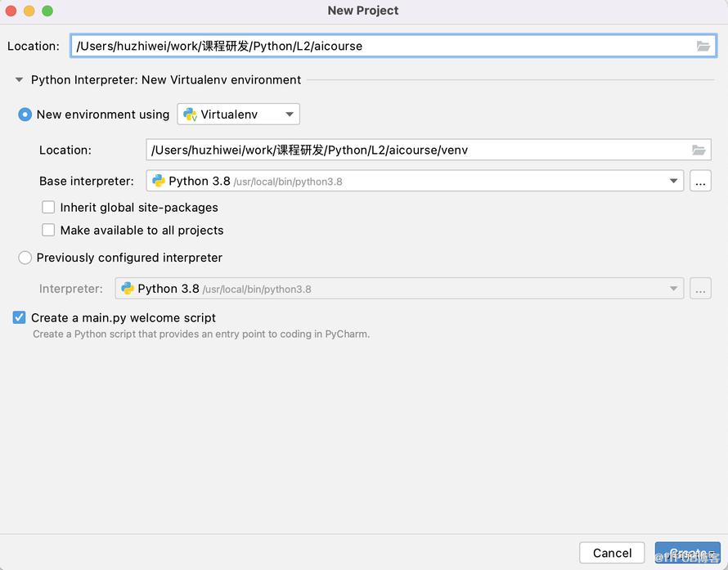
Task: Uncheck Create a main.py welcome script
Action: pyautogui.click(x=19, y=317)
